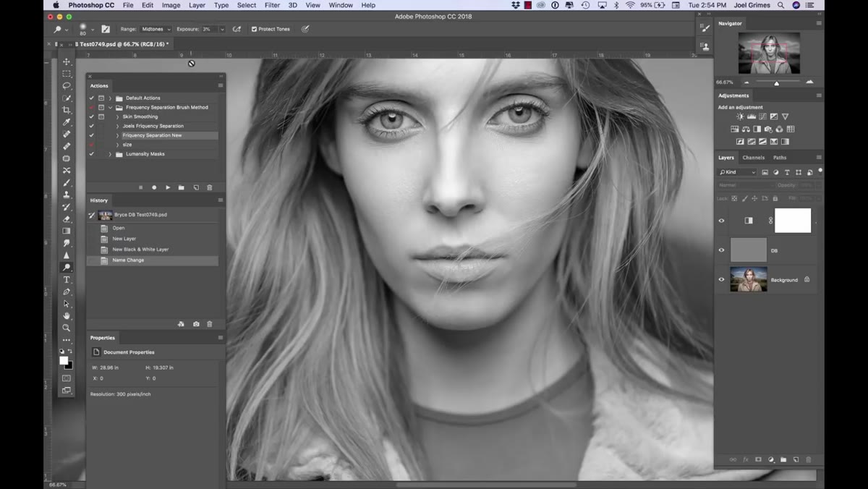Toggle the Lumansity Masks set checkmark
Screen dimensions: 868x489
tap(91, 154)
